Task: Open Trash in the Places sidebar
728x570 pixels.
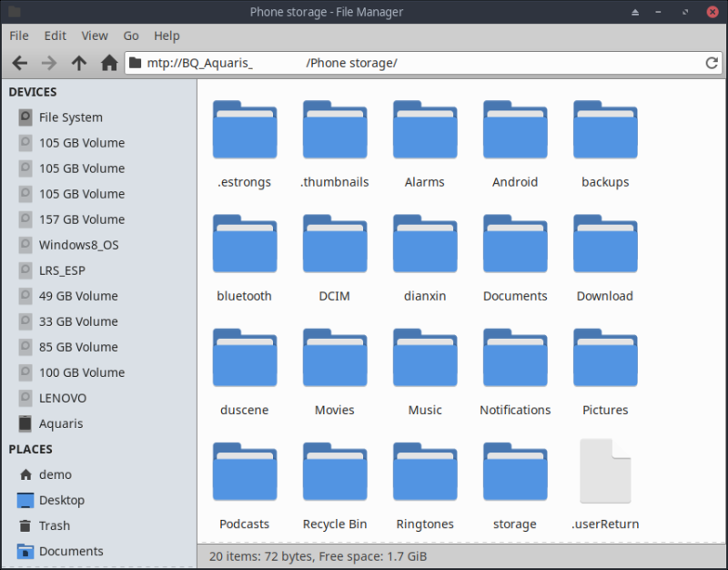Action: (x=54, y=525)
